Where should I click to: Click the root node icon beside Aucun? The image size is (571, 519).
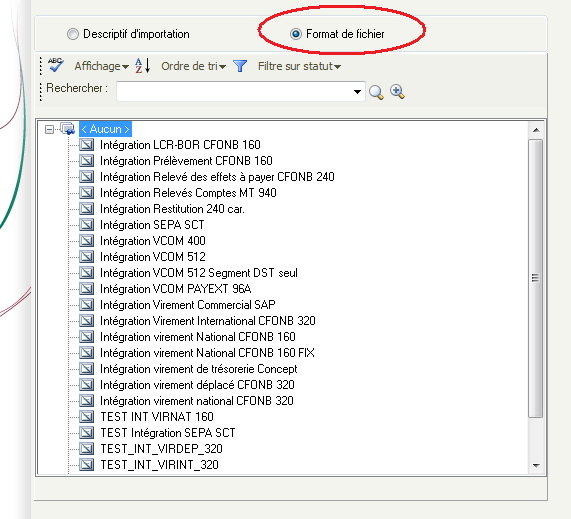[68, 129]
